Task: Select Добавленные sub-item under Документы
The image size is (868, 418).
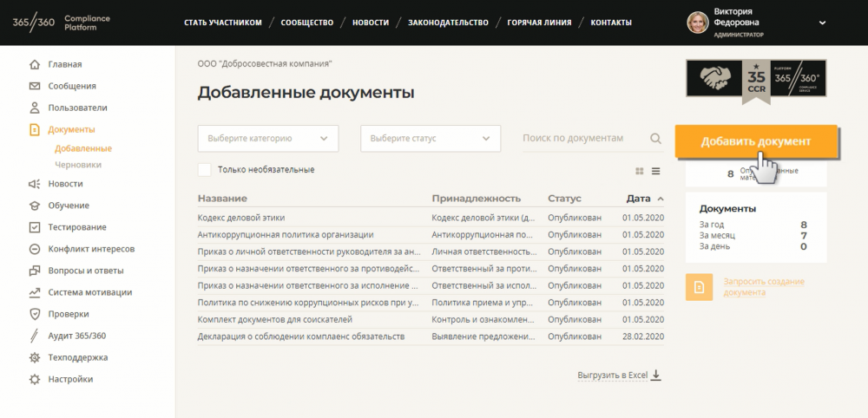Action: (83, 149)
